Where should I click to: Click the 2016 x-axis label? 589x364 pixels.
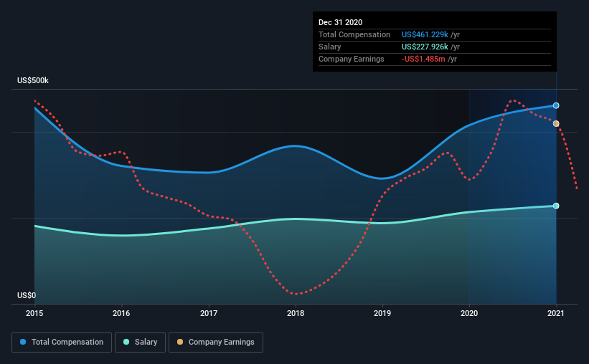(121, 313)
